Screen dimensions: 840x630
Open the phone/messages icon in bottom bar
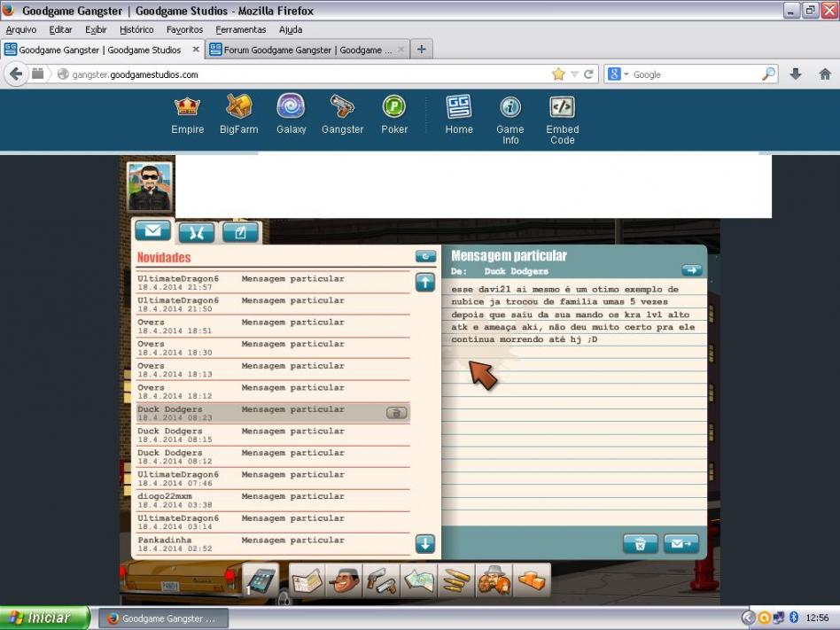point(261,580)
